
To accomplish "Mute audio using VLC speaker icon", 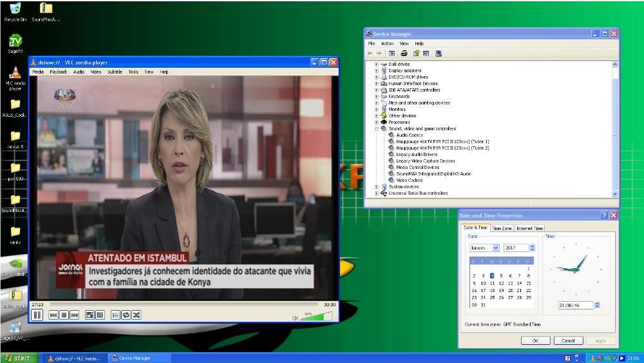I will click(295, 318).
